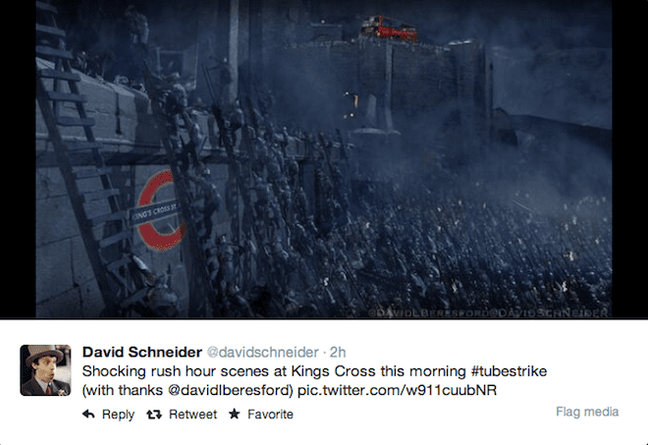Click the Reply arrow icon
The height and width of the screenshot is (445, 648).
(x=88, y=414)
